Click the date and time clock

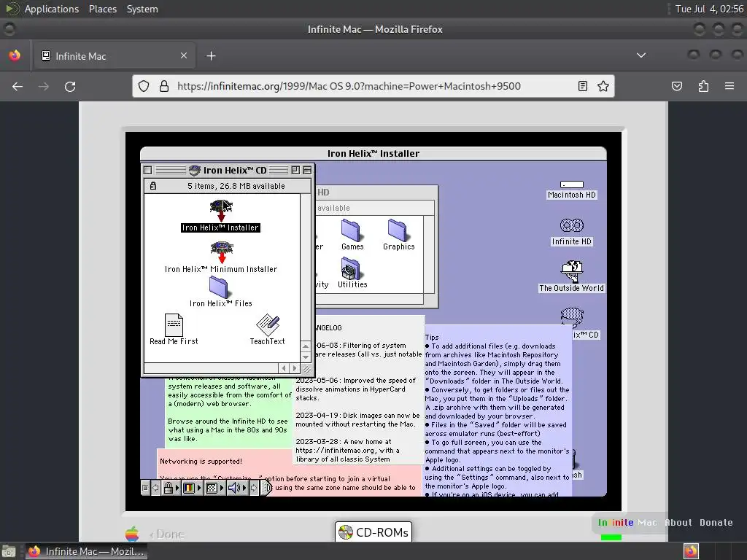[709, 9]
